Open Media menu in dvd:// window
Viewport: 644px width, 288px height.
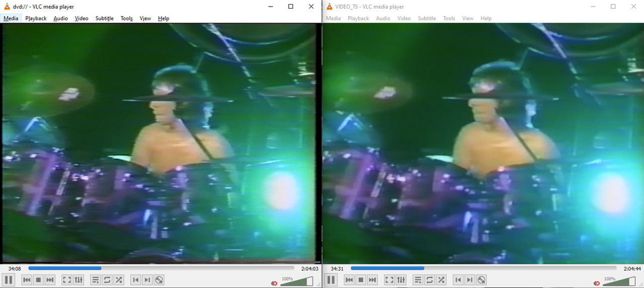click(11, 18)
